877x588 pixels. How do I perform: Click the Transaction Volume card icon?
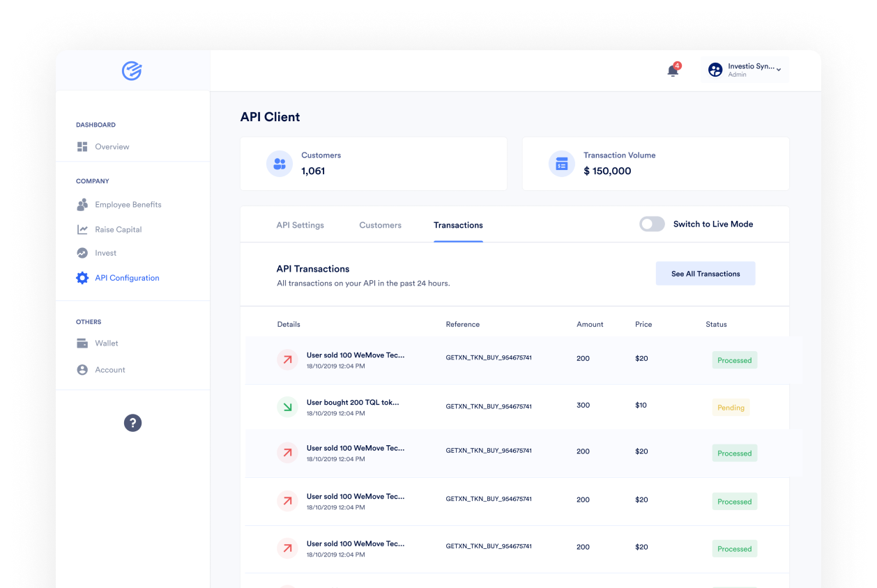click(561, 164)
